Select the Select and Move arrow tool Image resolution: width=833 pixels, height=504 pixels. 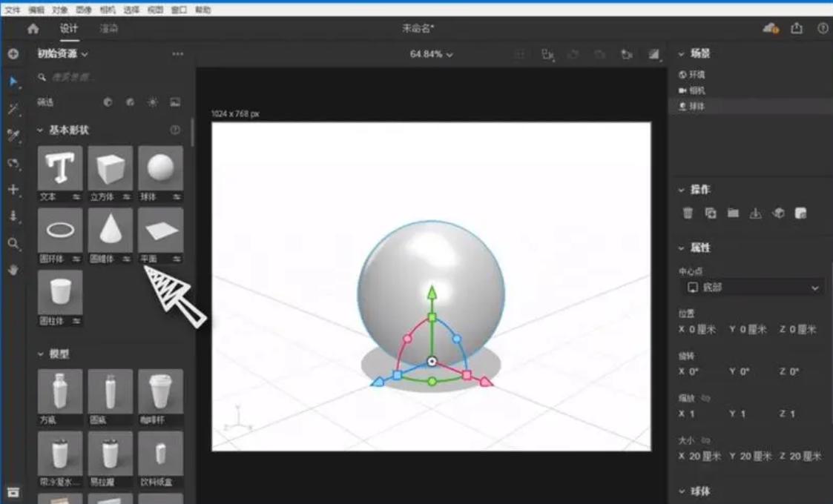coord(13,82)
